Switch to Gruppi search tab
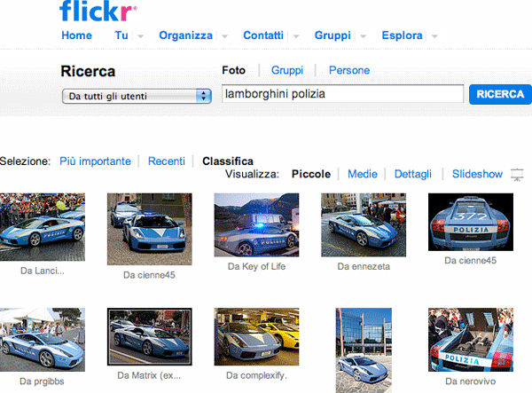Viewport: 532px width, 393px height. [x=287, y=71]
